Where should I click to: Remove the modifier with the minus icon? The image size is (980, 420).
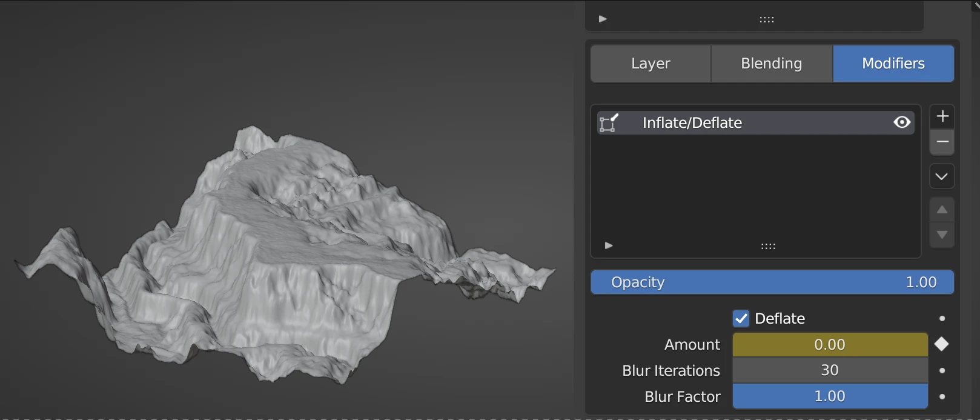[x=942, y=142]
